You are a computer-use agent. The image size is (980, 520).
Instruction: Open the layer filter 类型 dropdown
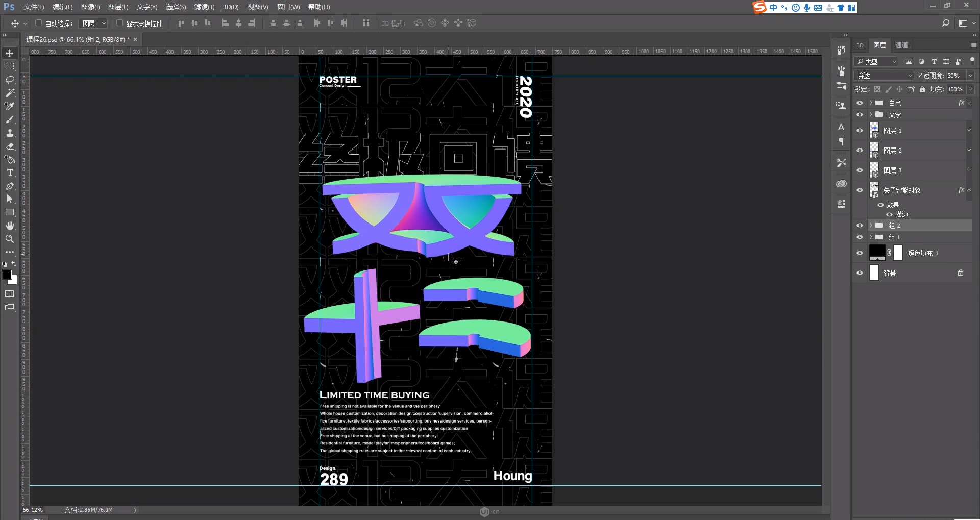pos(876,61)
